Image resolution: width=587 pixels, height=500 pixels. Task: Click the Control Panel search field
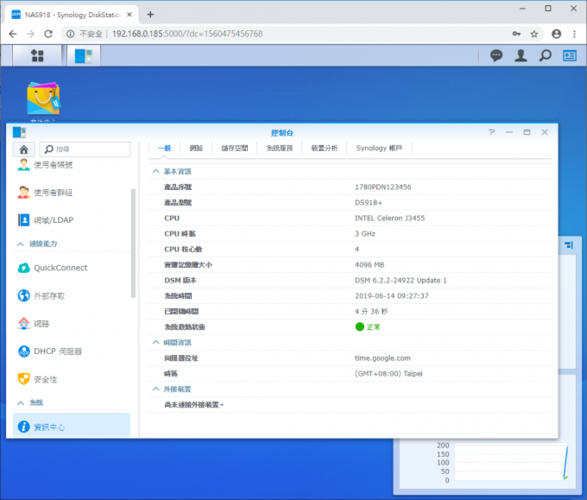(x=85, y=149)
